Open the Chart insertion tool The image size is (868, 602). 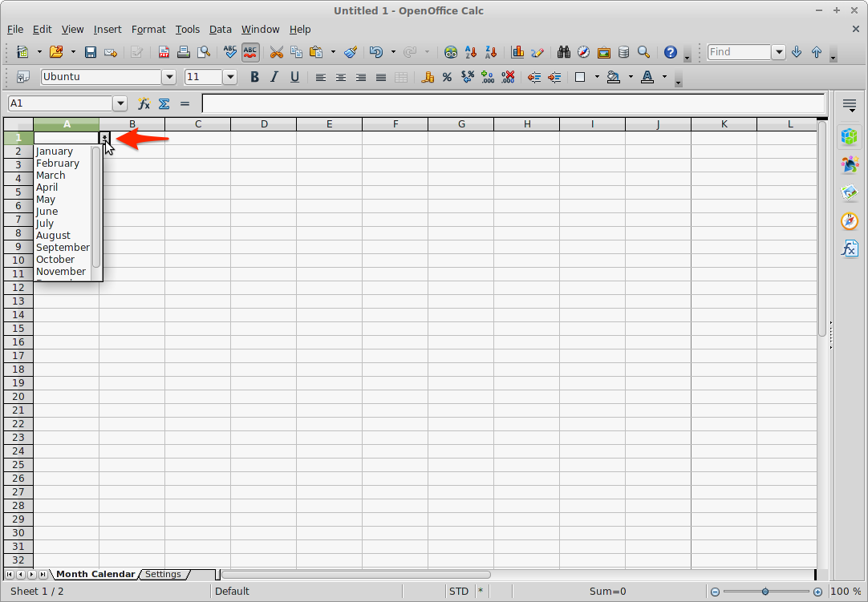pos(517,52)
